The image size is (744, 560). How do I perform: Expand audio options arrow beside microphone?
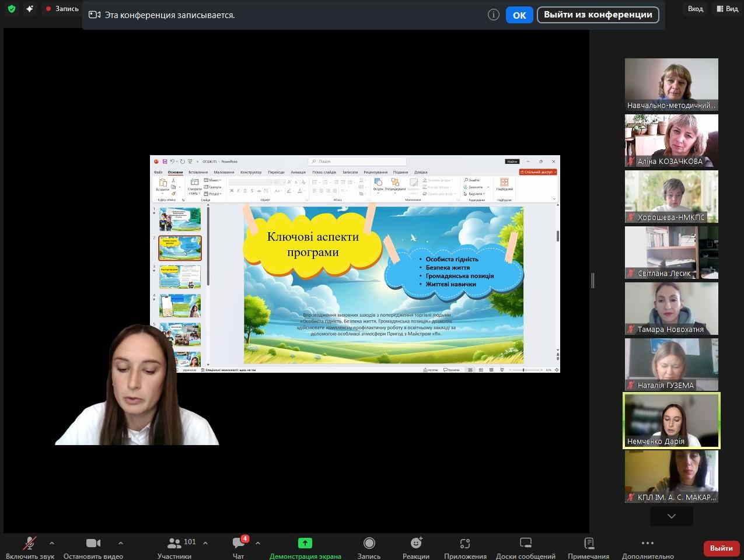pos(52,543)
